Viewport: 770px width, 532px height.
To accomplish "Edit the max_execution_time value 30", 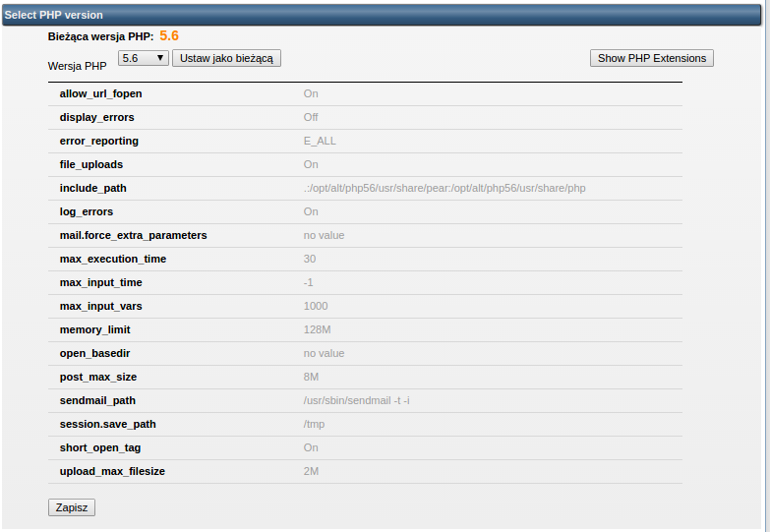I will click(x=310, y=259).
